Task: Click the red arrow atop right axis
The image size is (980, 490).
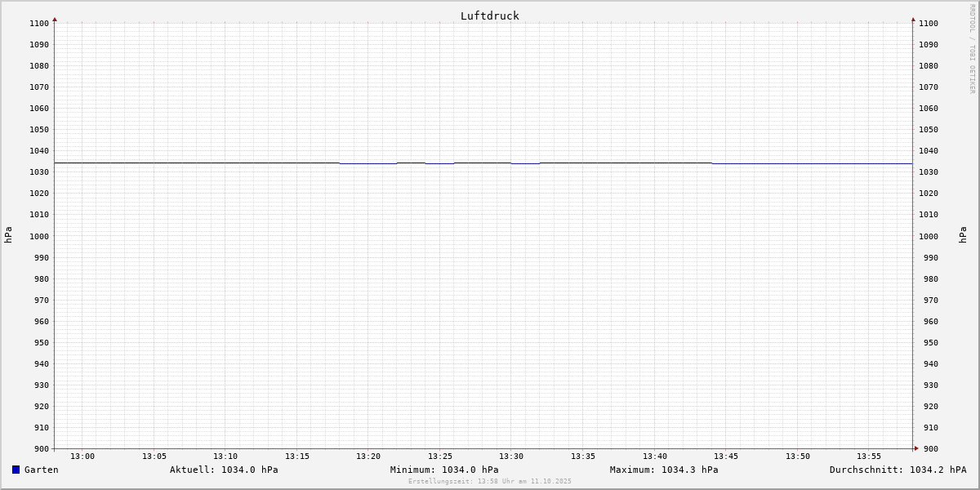Action: 913,19
